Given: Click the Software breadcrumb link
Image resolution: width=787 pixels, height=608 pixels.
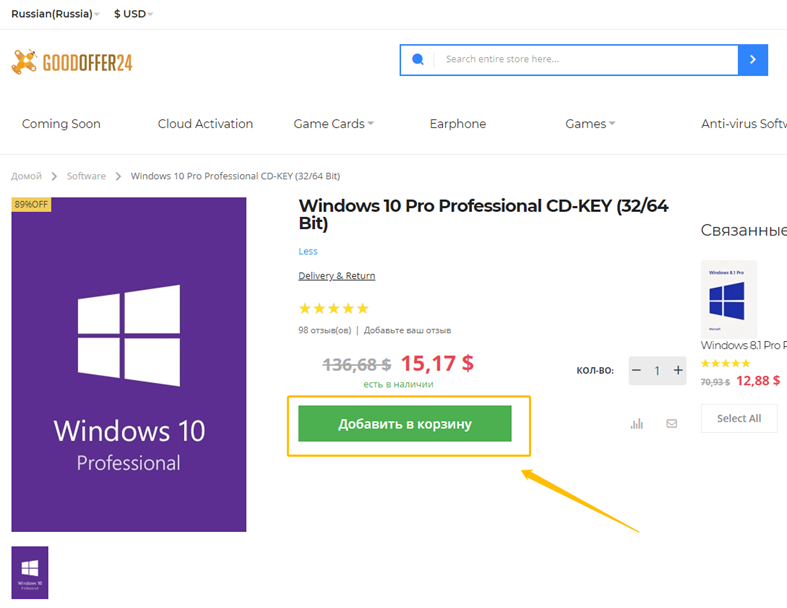Looking at the screenshot, I should tap(86, 176).
